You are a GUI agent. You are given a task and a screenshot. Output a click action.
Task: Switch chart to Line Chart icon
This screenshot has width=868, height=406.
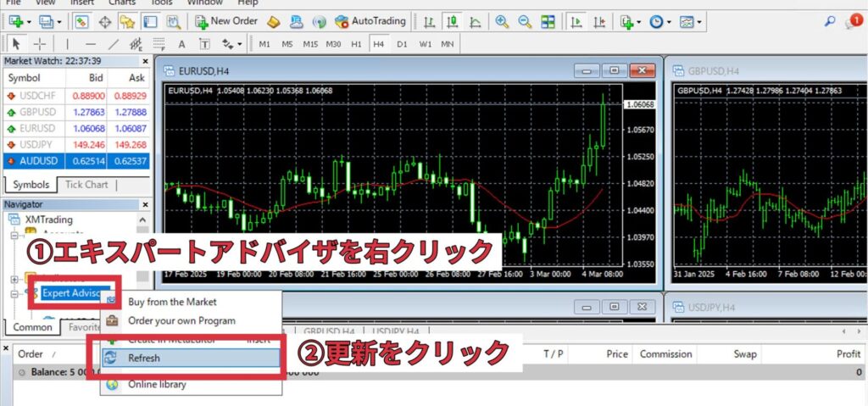point(475,21)
